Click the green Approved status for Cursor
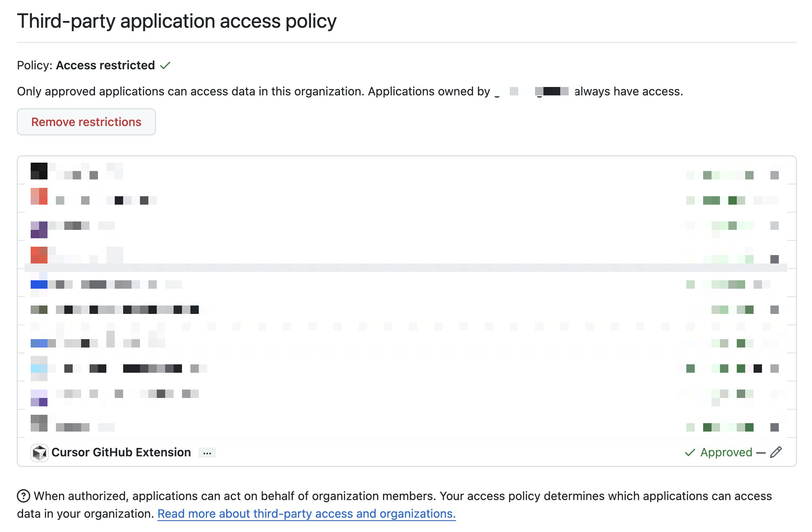 pyautogui.click(x=726, y=453)
